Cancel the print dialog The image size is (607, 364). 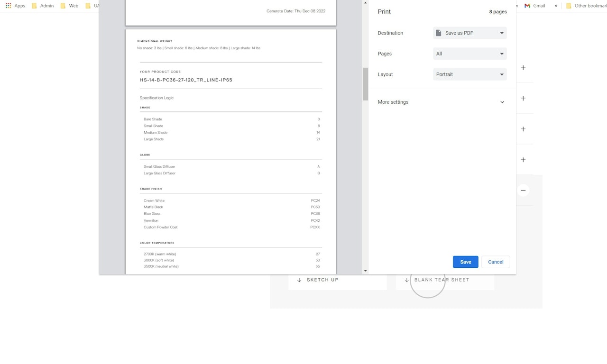click(x=496, y=262)
